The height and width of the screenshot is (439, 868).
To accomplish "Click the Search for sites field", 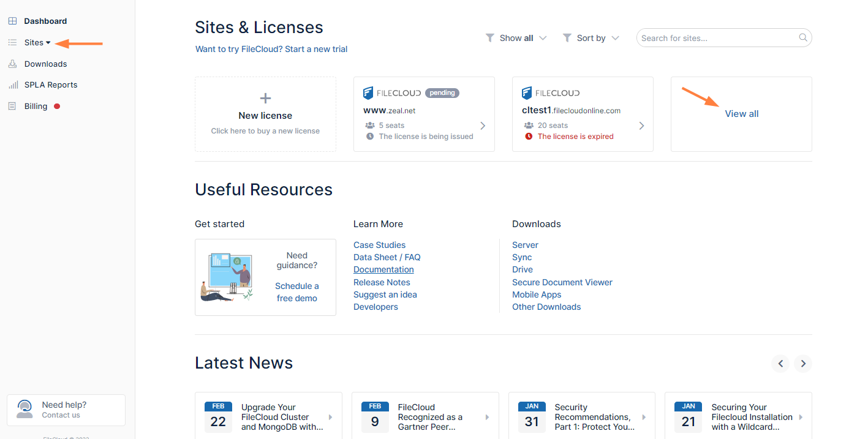I will [717, 38].
